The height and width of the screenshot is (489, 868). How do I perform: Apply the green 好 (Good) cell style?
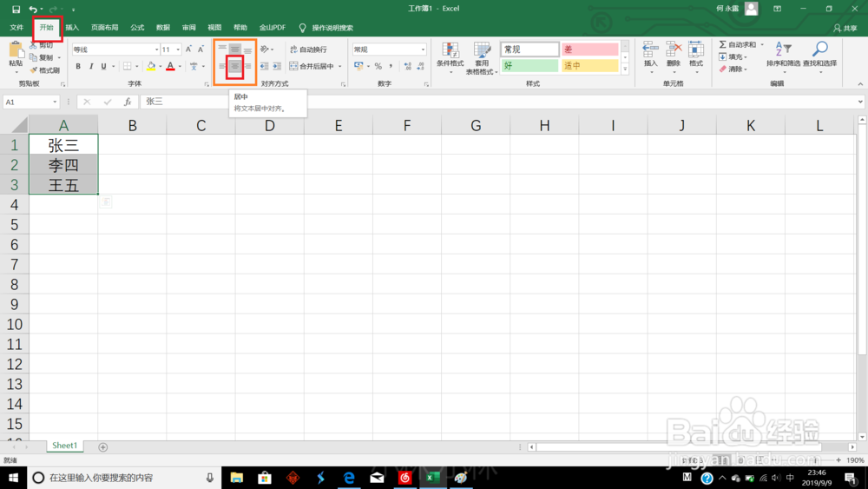[x=529, y=65]
